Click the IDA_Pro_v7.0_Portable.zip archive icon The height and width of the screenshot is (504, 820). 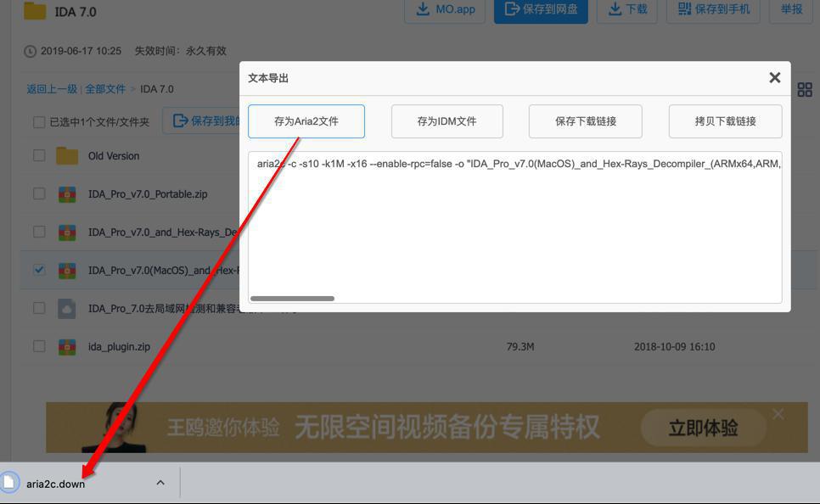67,194
